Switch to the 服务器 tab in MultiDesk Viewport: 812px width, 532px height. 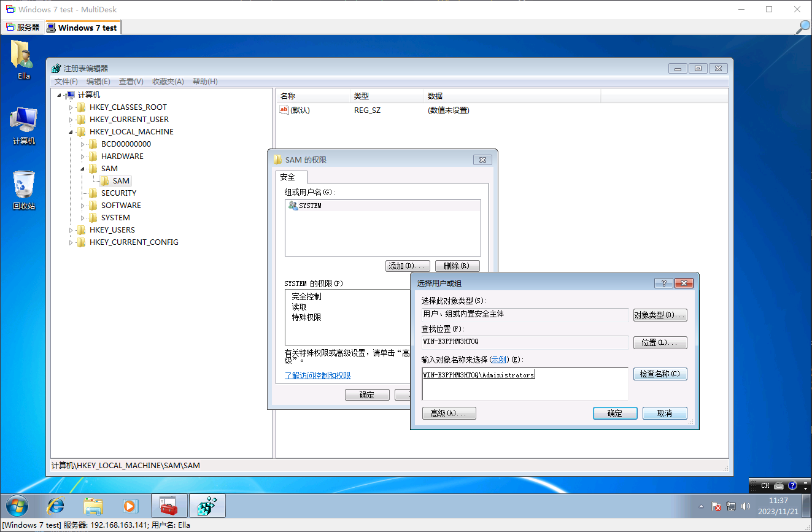click(x=23, y=28)
